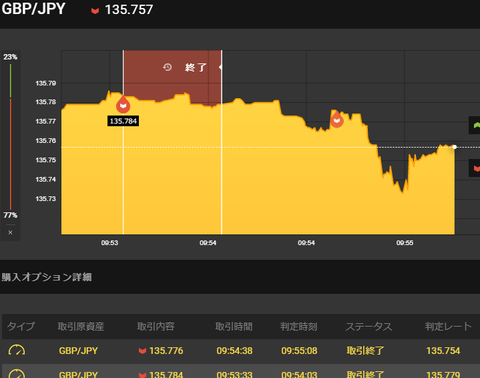Click the current rate 135.757
This screenshot has height=378, width=480.
[129, 10]
